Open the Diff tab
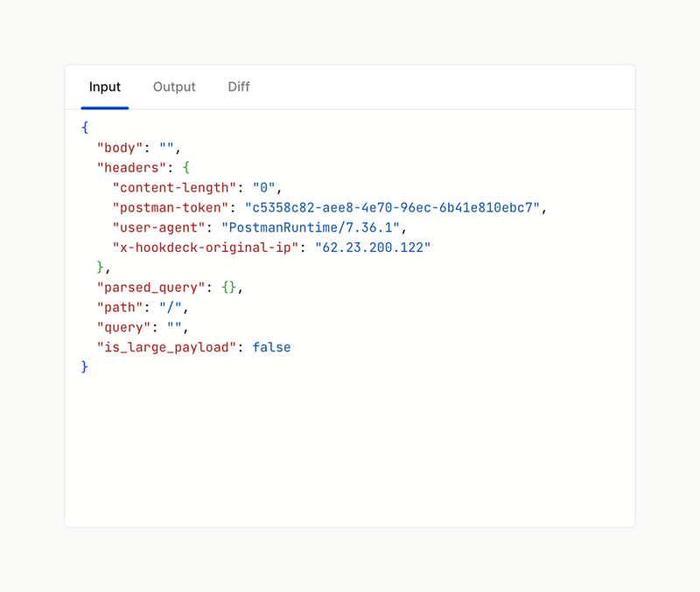This screenshot has width=700, height=592. point(238,87)
